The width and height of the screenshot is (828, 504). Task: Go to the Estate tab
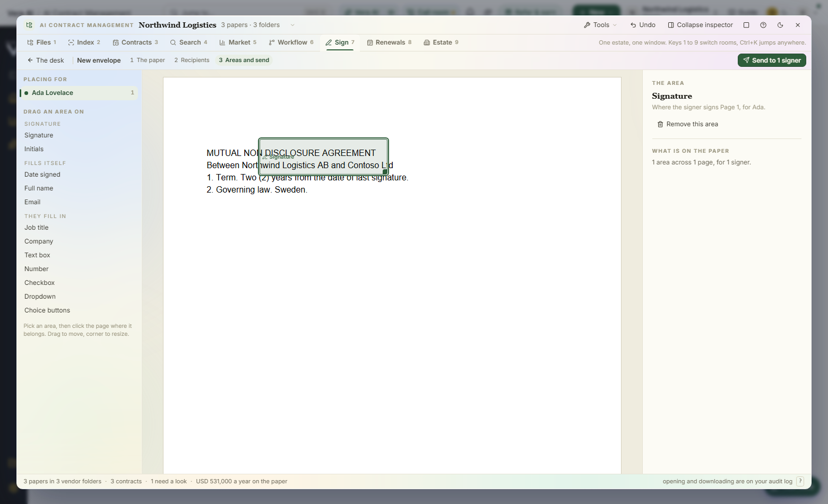click(x=441, y=42)
